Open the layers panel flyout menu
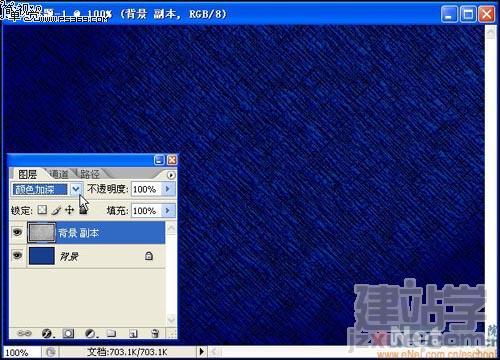 click(x=171, y=175)
